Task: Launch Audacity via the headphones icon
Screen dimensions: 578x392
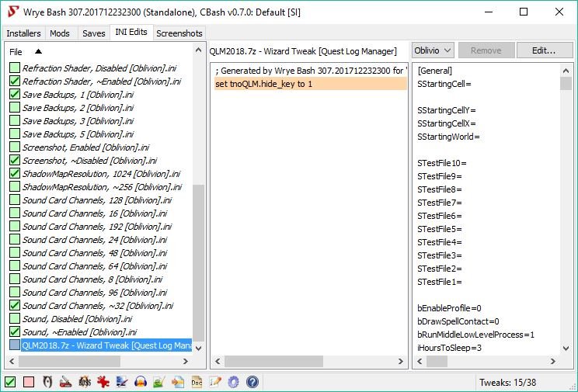Action: pos(141,382)
